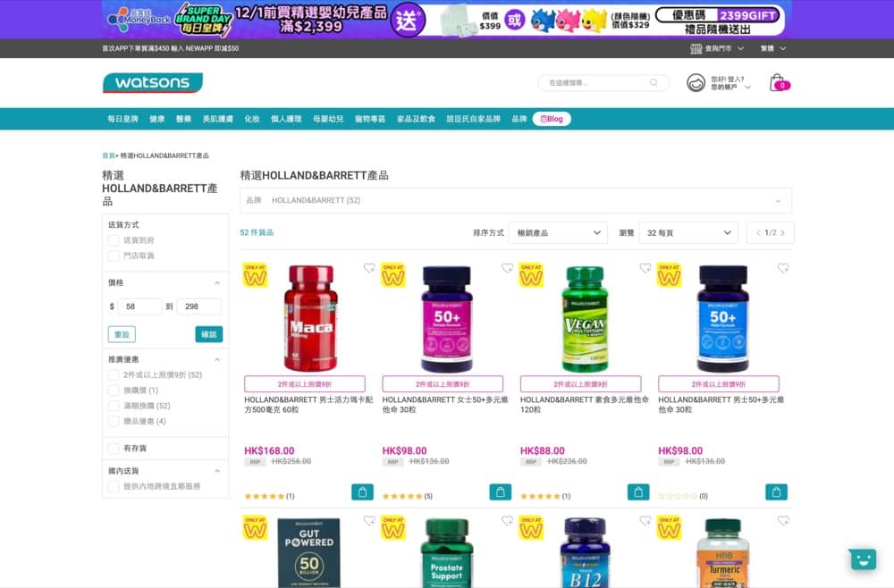The height and width of the screenshot is (588, 894).
Task: Add men's 50+ multivitamin to wishlist
Action: click(783, 268)
